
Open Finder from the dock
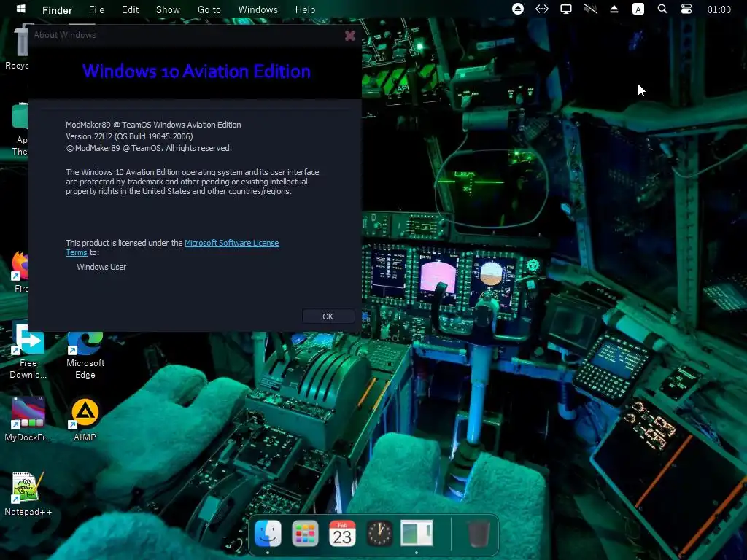[x=268, y=533]
